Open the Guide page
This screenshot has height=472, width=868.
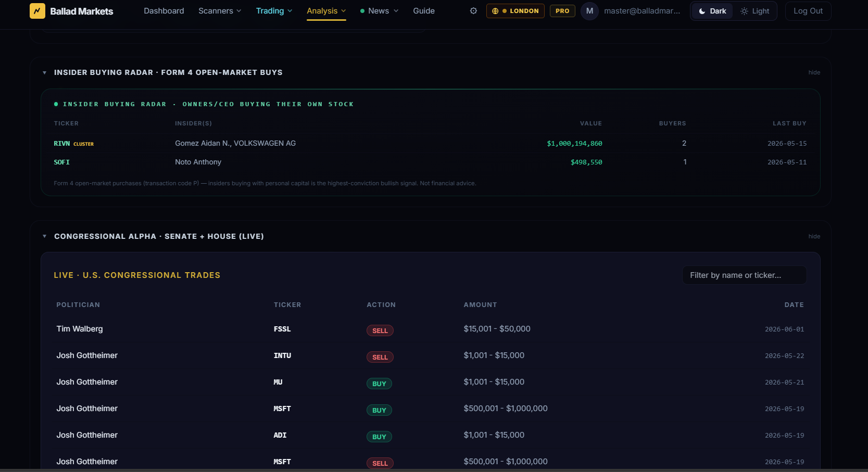point(424,11)
